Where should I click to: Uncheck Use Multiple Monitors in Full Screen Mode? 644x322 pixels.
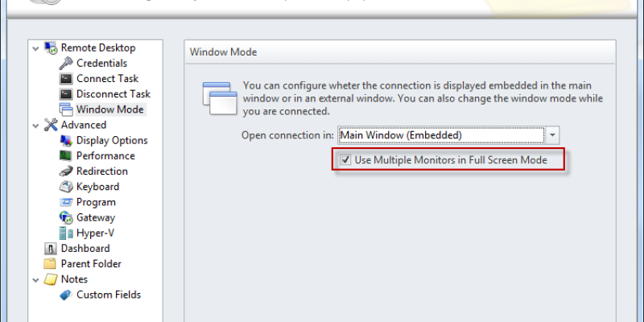tap(346, 159)
